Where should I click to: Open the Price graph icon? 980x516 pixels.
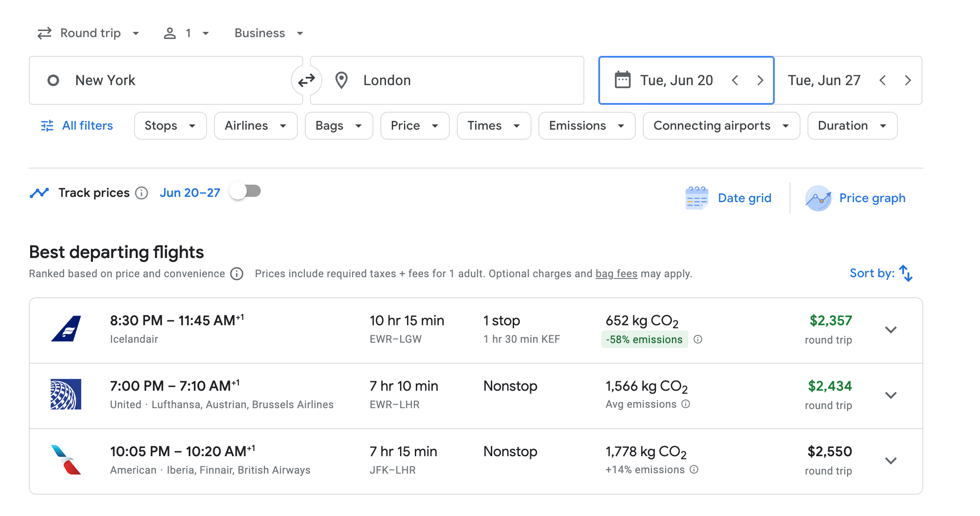coord(818,198)
